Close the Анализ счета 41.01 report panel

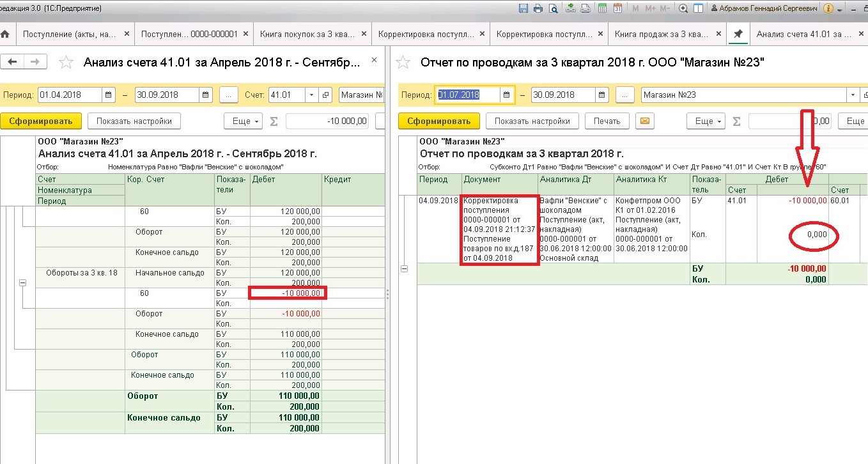coord(375,60)
